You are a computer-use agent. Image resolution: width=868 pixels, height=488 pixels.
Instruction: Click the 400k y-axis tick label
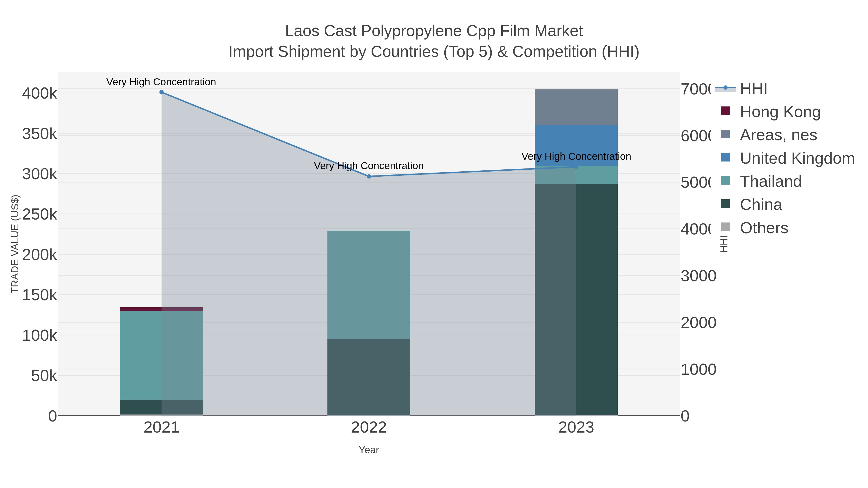40,94
